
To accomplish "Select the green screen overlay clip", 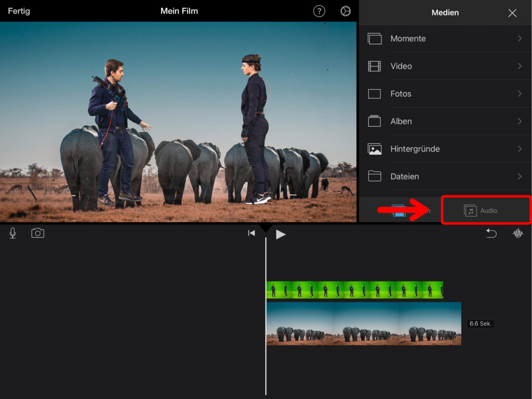I will pyautogui.click(x=354, y=289).
